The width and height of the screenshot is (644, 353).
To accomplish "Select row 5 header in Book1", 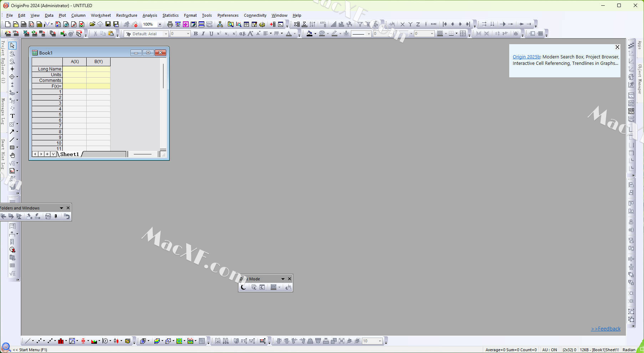I will click(x=47, y=115).
